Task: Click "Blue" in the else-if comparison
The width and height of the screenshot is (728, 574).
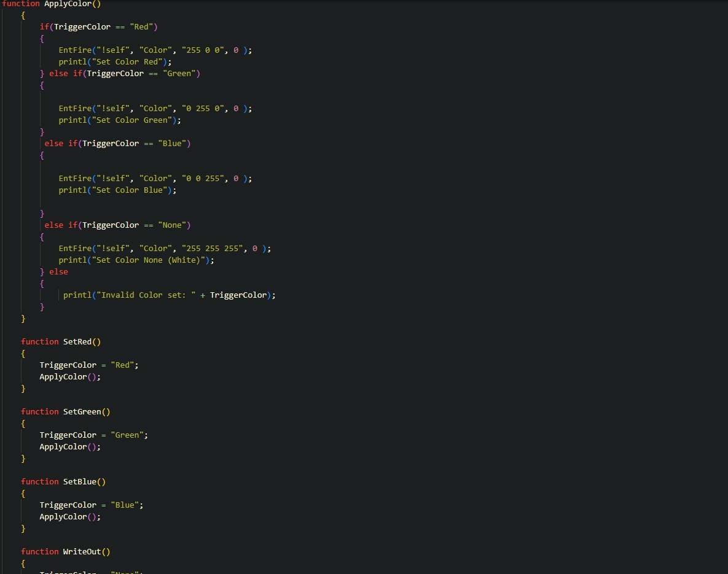Action: [174, 144]
